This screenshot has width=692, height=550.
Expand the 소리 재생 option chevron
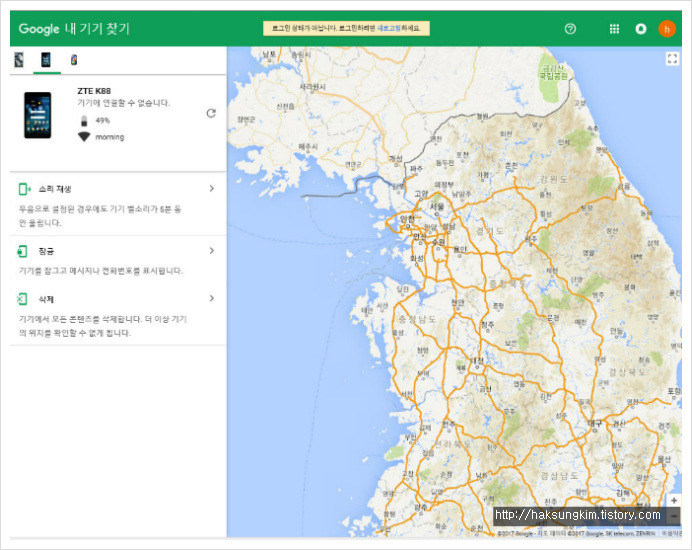[212, 188]
